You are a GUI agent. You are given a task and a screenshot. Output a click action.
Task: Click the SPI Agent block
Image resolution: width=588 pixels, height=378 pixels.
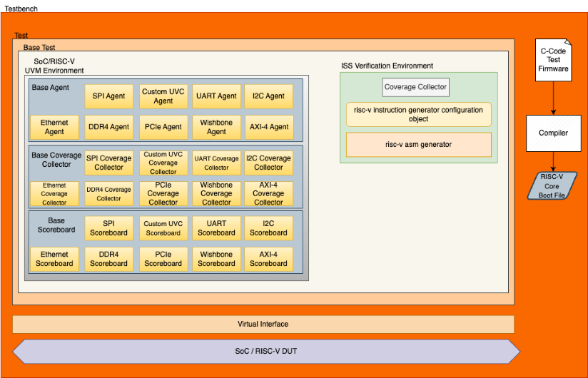(x=108, y=96)
